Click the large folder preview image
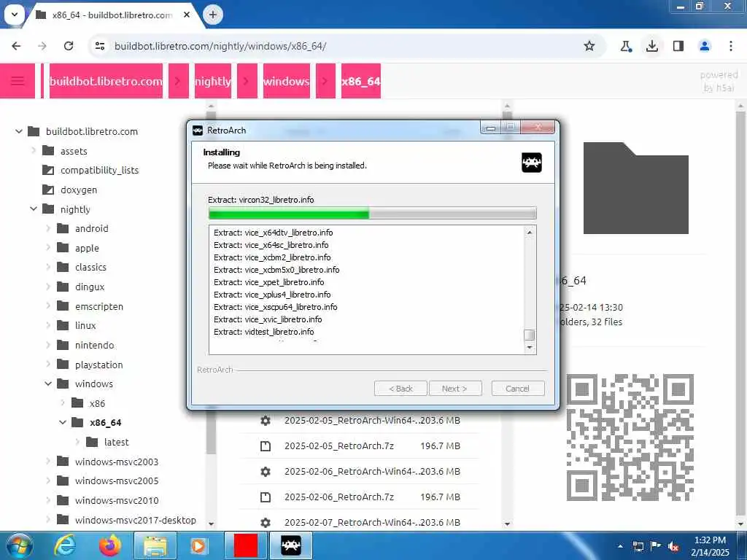The width and height of the screenshot is (747, 560). click(636, 188)
